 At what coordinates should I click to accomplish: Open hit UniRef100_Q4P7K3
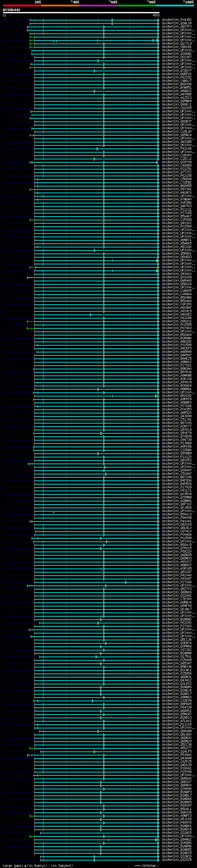pos(177,206)
